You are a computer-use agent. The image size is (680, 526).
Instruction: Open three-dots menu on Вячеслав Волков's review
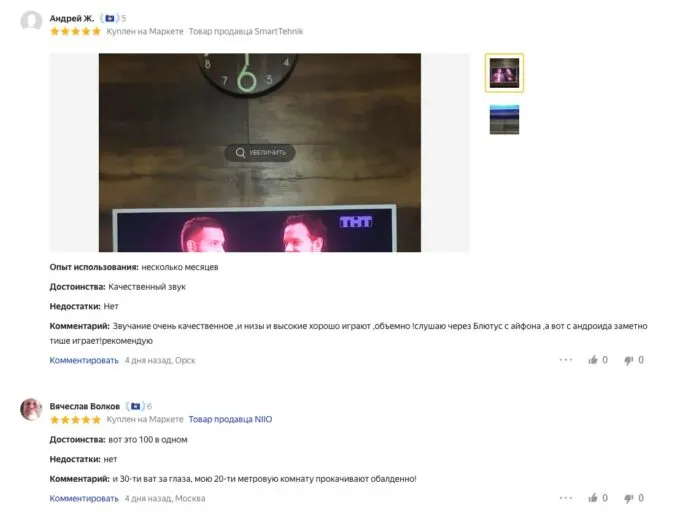(566, 498)
